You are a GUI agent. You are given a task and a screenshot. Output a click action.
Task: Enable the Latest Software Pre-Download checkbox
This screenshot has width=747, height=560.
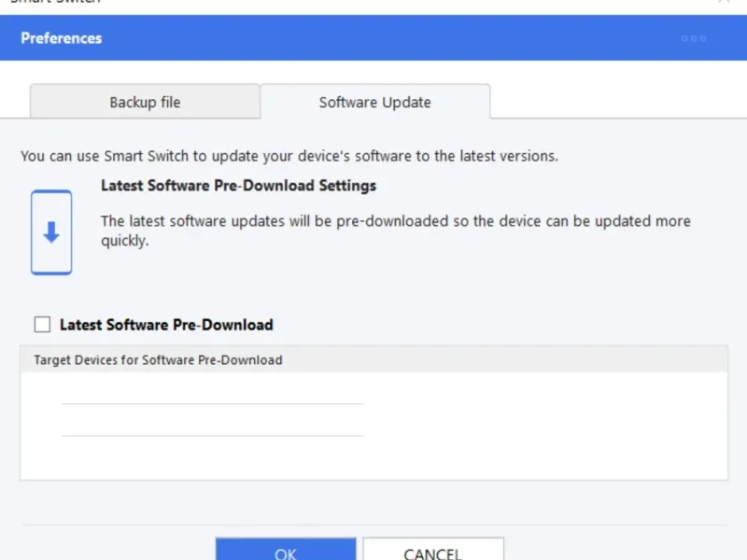(42, 325)
